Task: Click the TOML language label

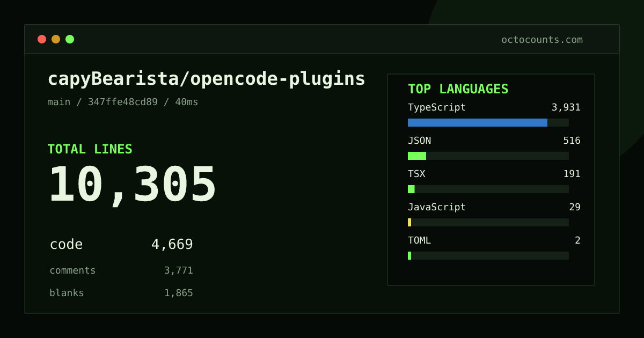Action: [420, 240]
